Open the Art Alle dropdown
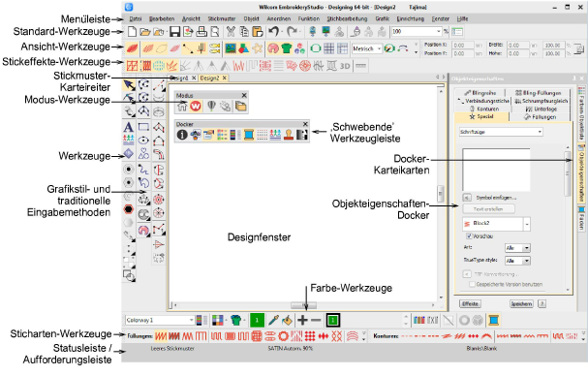 click(527, 248)
